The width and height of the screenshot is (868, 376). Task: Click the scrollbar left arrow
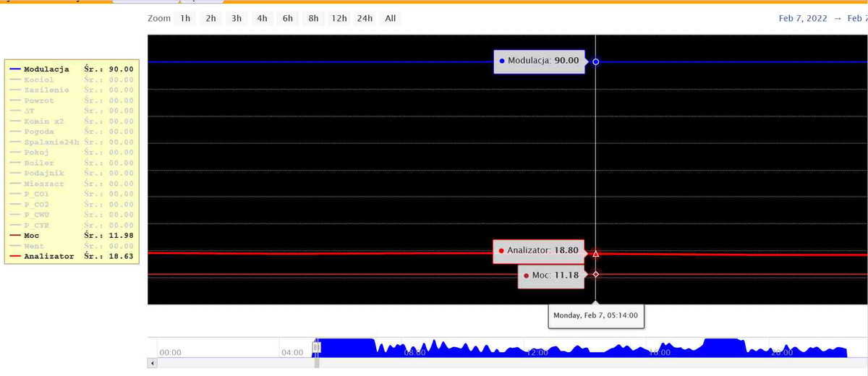tap(152, 363)
